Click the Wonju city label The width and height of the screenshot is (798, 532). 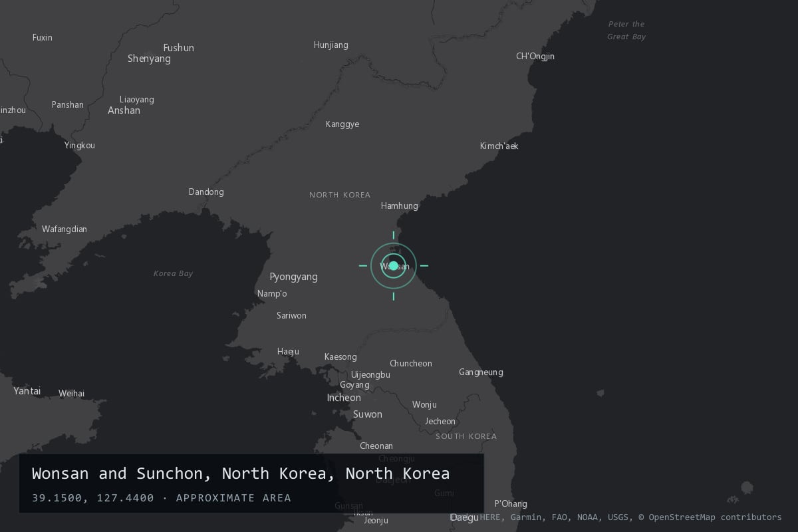pyautogui.click(x=424, y=405)
